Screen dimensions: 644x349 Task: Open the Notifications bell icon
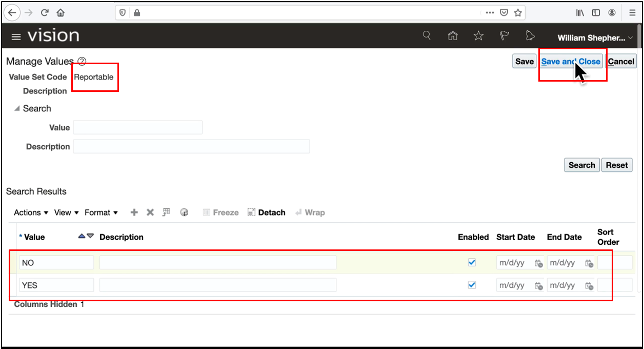tap(530, 35)
